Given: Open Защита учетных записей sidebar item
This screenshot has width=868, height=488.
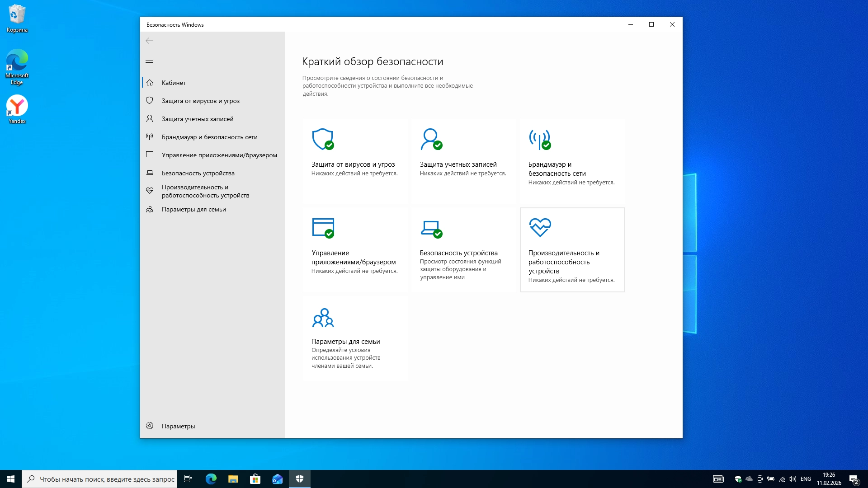Looking at the screenshot, I should [198, 119].
